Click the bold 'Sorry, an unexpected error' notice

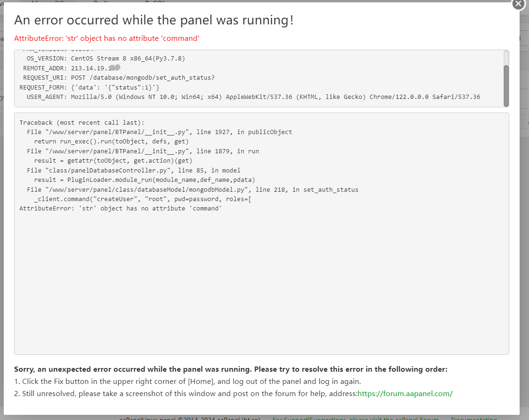click(x=231, y=369)
